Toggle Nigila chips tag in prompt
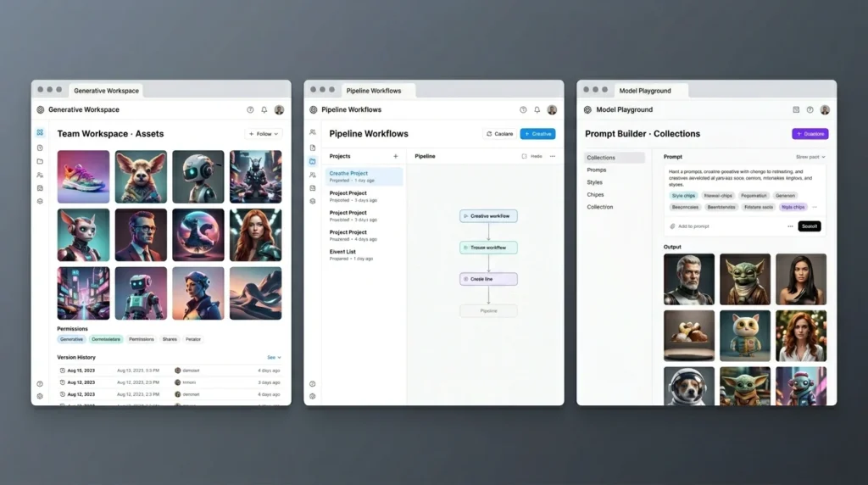 click(x=793, y=207)
